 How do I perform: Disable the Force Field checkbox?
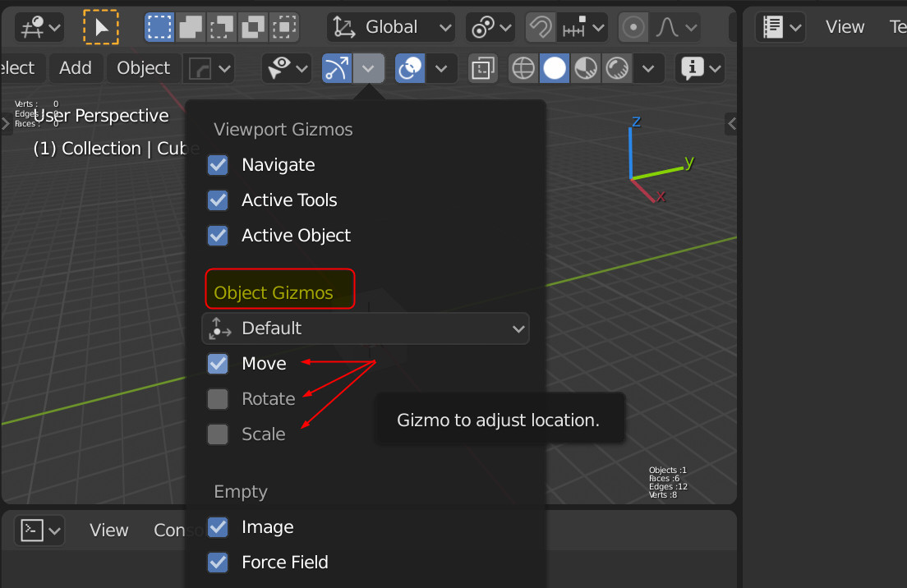click(x=218, y=563)
